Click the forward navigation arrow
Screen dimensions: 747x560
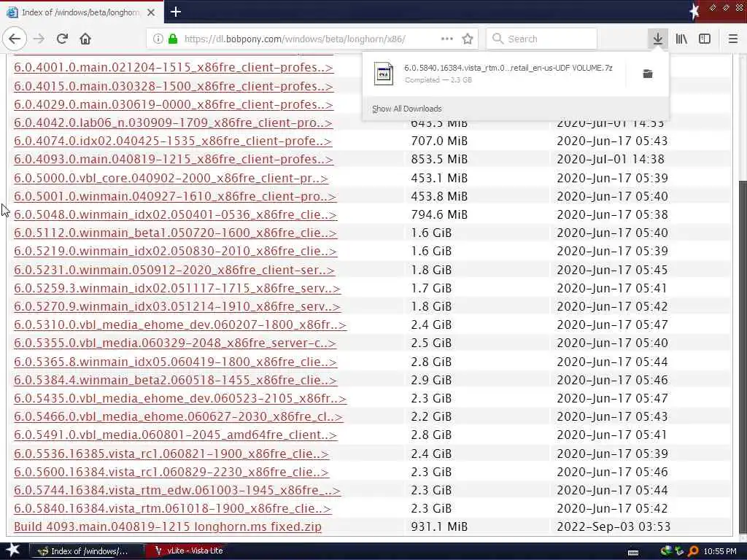(39, 39)
